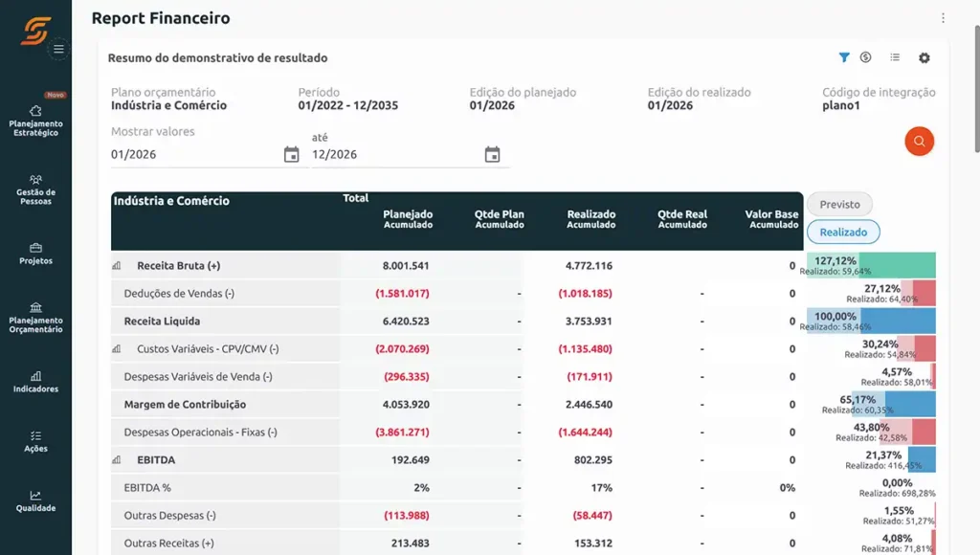Open Qualidade in the sidebar

(x=35, y=501)
